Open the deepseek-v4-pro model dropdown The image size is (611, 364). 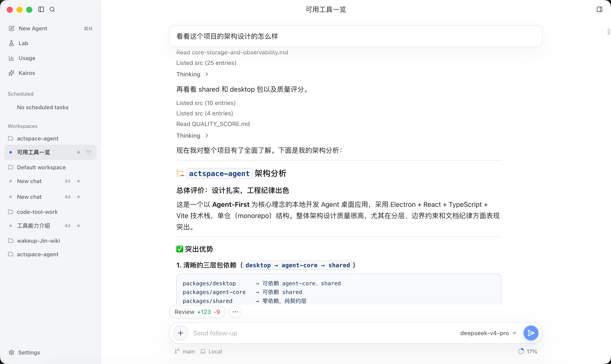click(488, 333)
